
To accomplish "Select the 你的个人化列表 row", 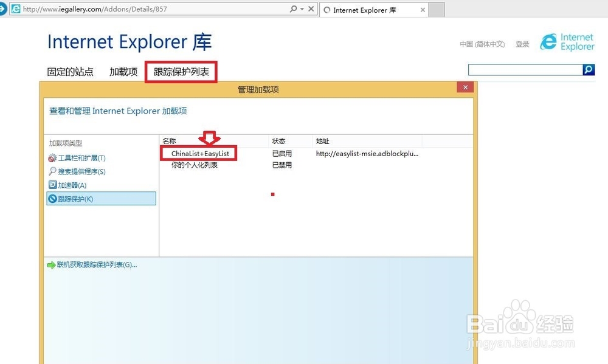I will click(x=195, y=165).
